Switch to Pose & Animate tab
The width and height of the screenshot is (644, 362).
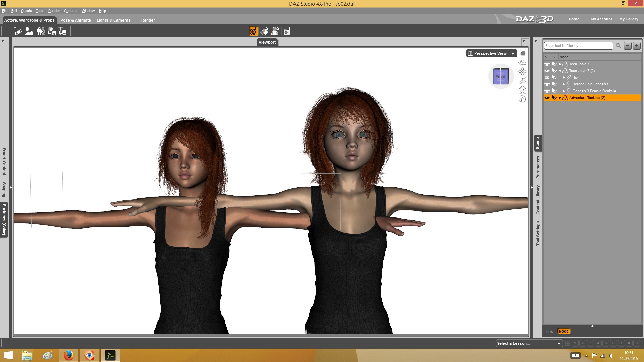click(x=75, y=20)
